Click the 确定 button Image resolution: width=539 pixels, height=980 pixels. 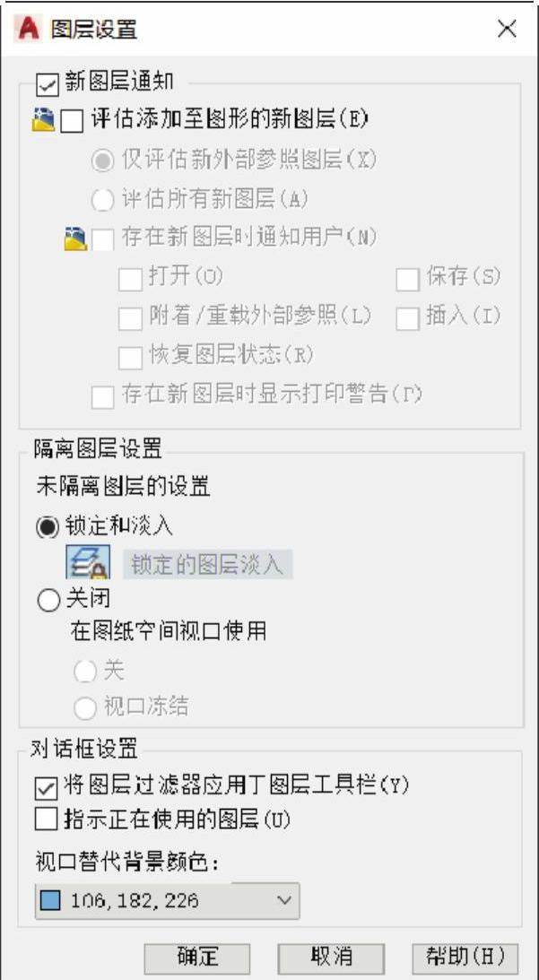click(x=197, y=957)
